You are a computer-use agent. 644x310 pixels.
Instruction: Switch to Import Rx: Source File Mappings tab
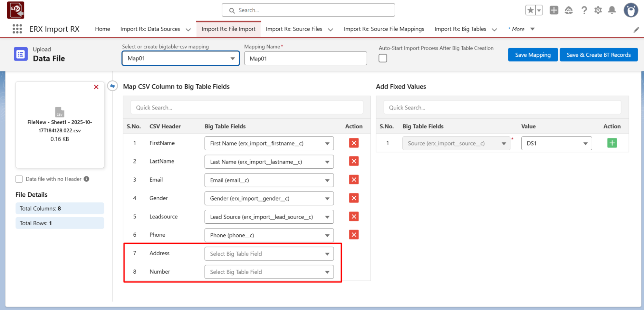[384, 29]
